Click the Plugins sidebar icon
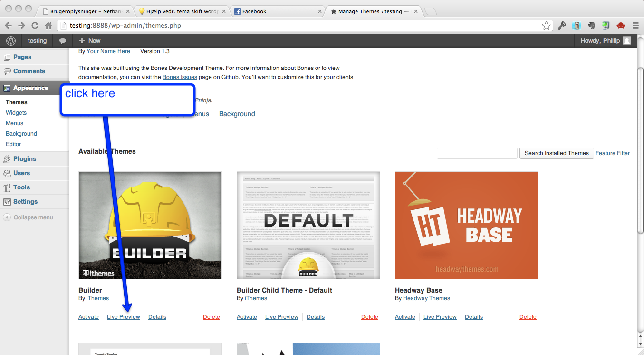Image resolution: width=644 pixels, height=355 pixels. click(7, 159)
